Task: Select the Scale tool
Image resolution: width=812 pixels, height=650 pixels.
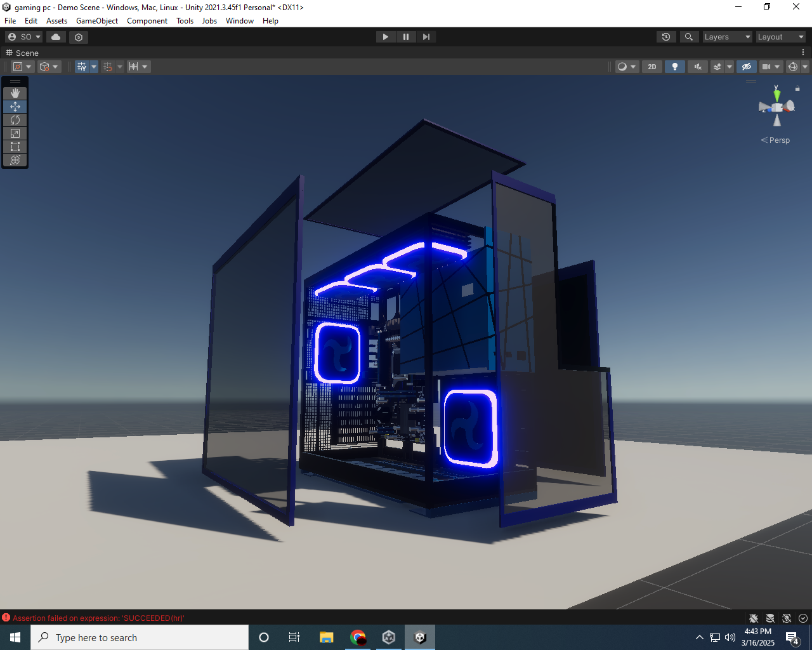Action: click(15, 133)
